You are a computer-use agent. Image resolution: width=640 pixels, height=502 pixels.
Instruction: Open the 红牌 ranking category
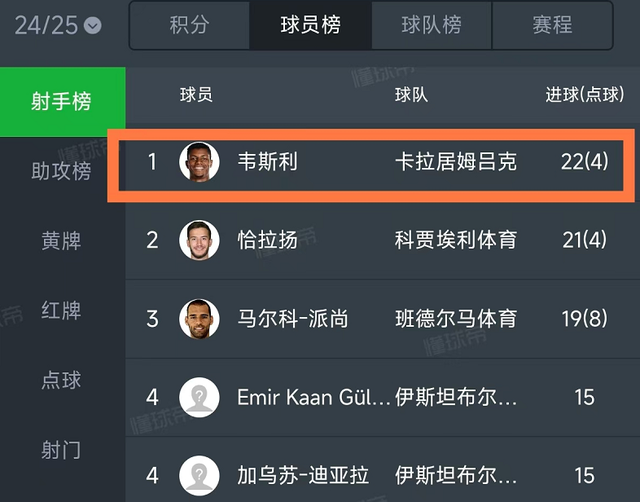pos(61,310)
